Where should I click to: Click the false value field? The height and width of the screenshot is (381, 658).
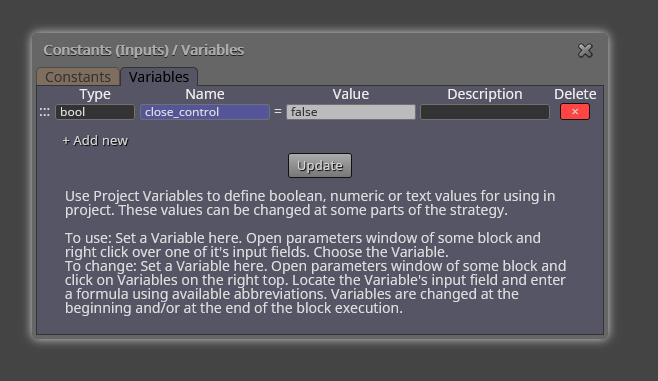351,112
